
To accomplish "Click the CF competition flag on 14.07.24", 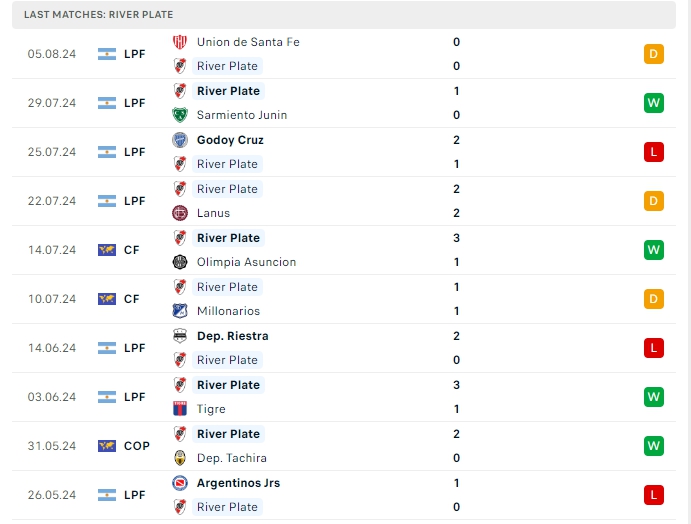I will click(x=107, y=250).
